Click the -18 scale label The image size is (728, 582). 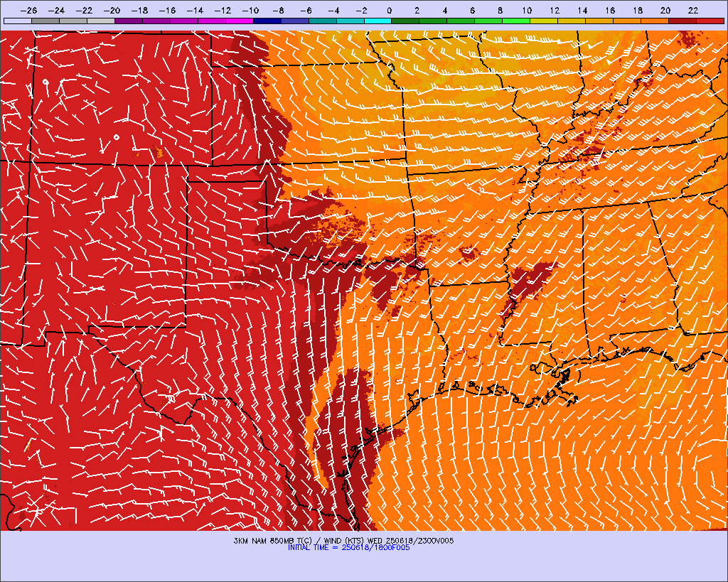tap(139, 10)
